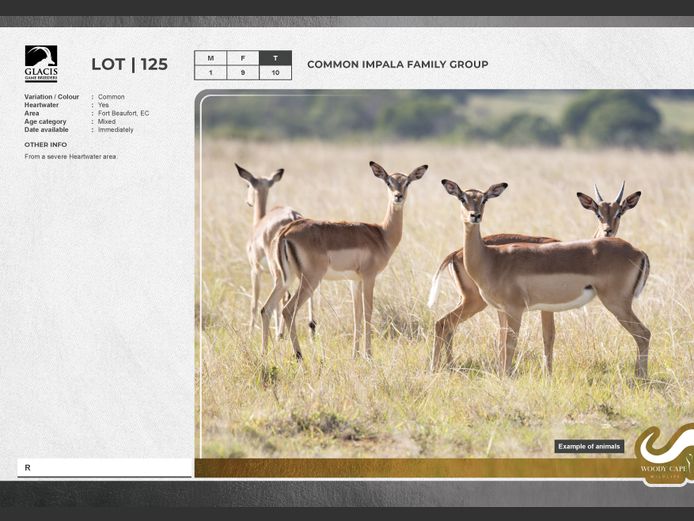Click the 'Date available' label

tap(46, 130)
